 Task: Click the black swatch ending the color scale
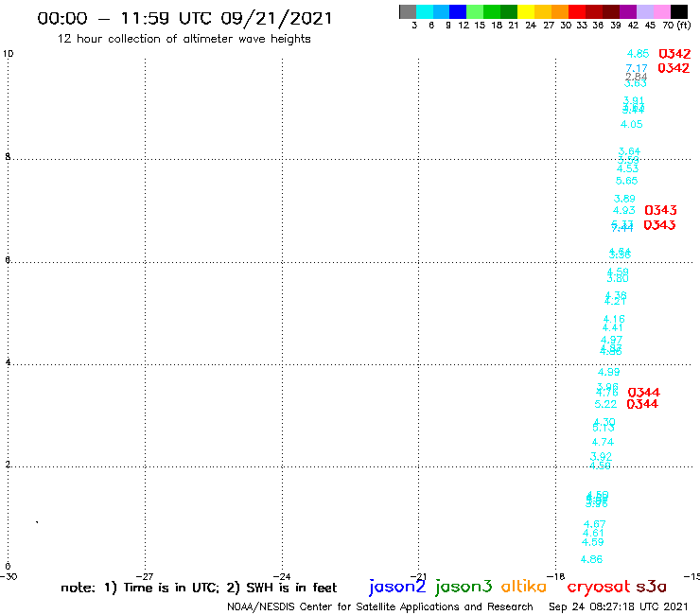coord(679,11)
